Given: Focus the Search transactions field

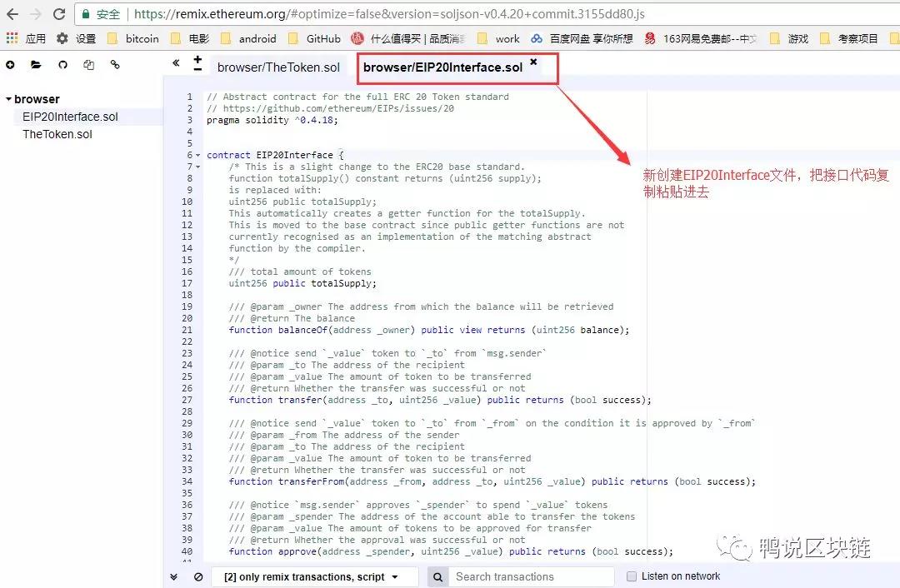Looking at the screenshot, I should [531, 577].
